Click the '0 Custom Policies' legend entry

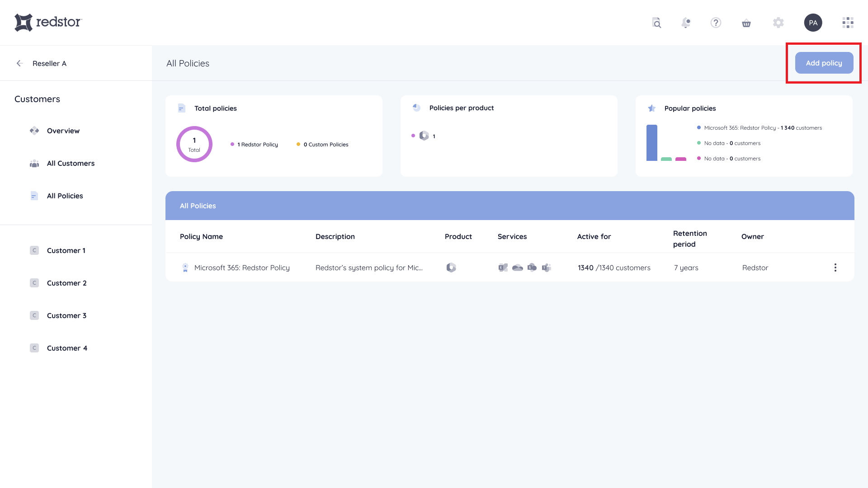coord(322,145)
